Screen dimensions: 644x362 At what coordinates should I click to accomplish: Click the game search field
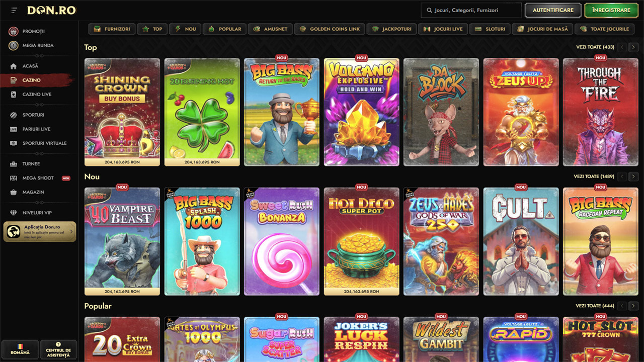click(x=471, y=10)
